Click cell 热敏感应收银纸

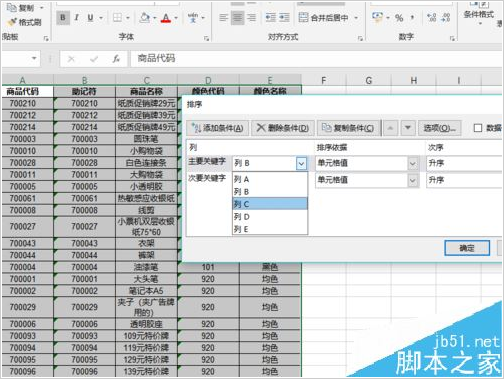point(146,198)
